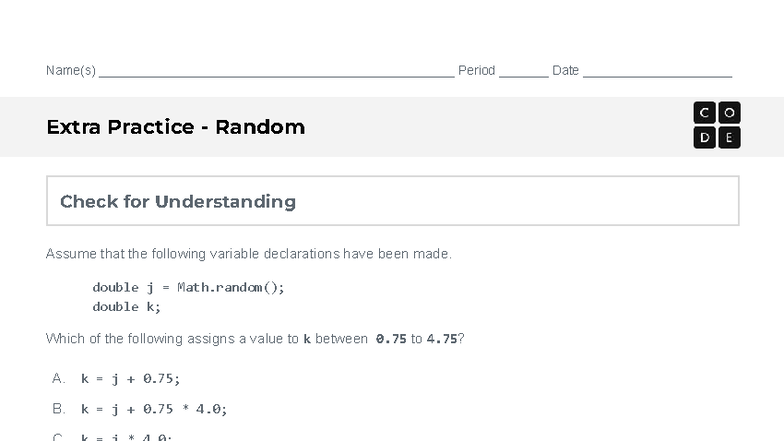Click the "D" tile in logo
The height and width of the screenshot is (441, 784).
[705, 138]
